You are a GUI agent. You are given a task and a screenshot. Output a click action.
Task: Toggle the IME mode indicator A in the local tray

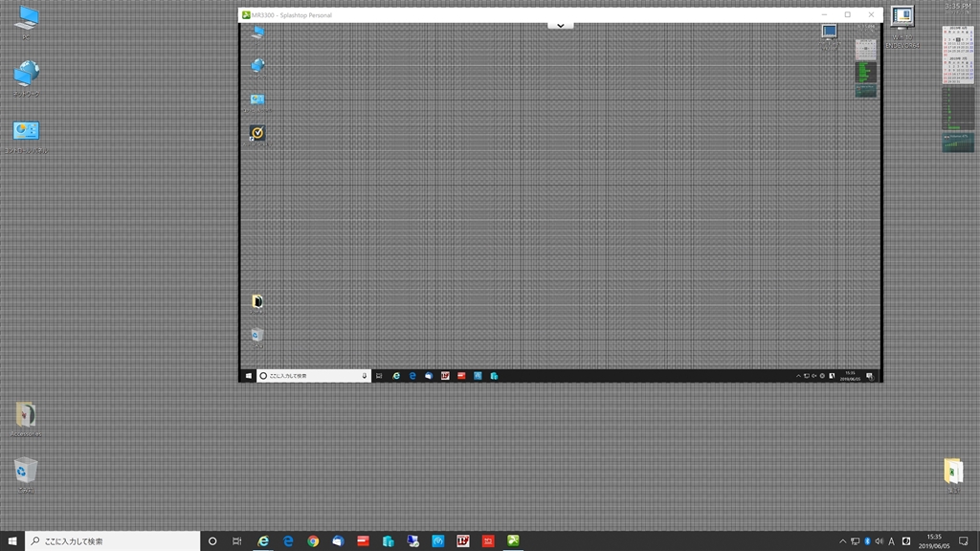(891, 541)
